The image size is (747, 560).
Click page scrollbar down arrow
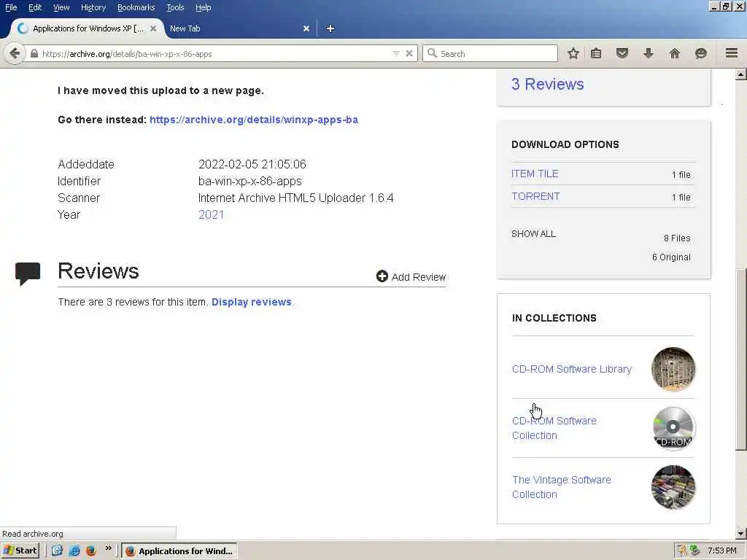click(x=741, y=533)
